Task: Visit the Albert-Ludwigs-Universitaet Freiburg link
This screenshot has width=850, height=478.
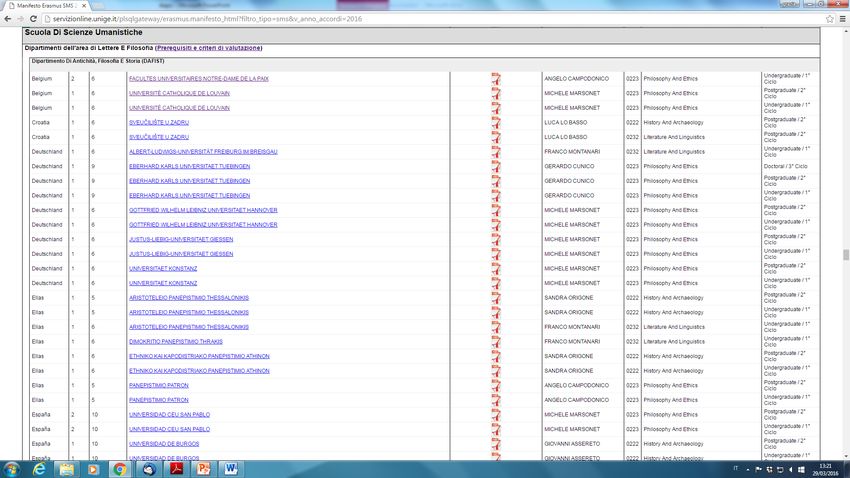Action: coord(203,152)
